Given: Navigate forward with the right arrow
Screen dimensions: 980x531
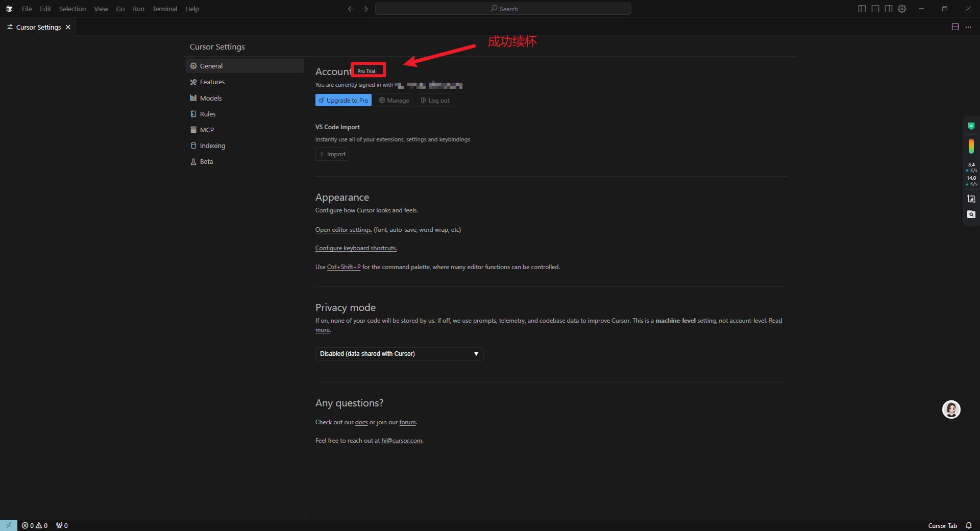Looking at the screenshot, I should (x=364, y=9).
